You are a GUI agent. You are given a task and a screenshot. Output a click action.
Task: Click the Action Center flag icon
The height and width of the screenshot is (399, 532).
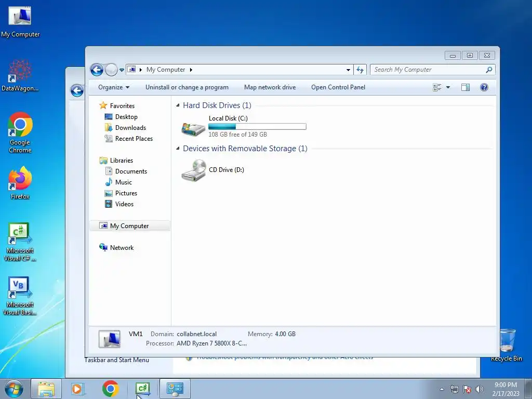[467, 389]
